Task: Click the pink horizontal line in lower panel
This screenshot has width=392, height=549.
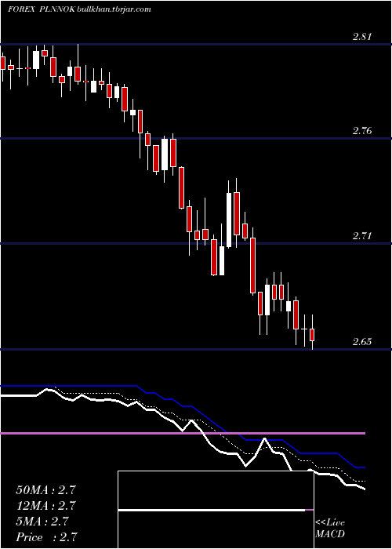Action: [x=183, y=434]
